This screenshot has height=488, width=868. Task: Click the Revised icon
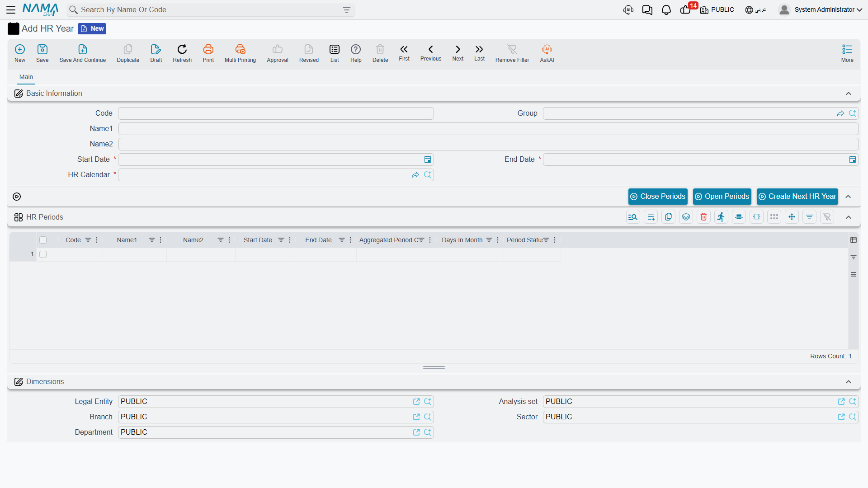click(x=309, y=53)
